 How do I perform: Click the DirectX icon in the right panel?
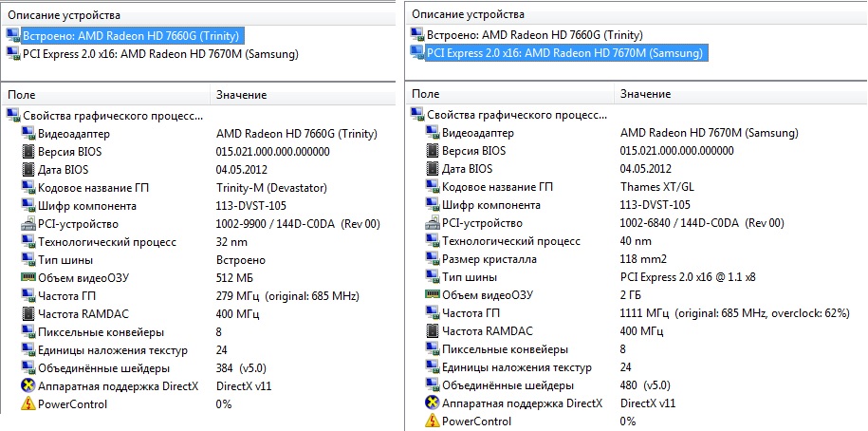click(432, 403)
